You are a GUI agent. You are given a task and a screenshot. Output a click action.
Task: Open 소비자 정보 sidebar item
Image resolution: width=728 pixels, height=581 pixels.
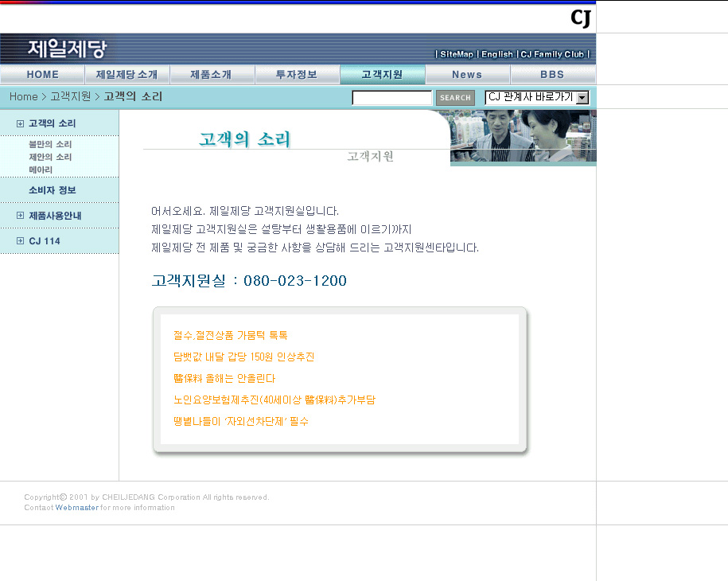[x=52, y=190]
